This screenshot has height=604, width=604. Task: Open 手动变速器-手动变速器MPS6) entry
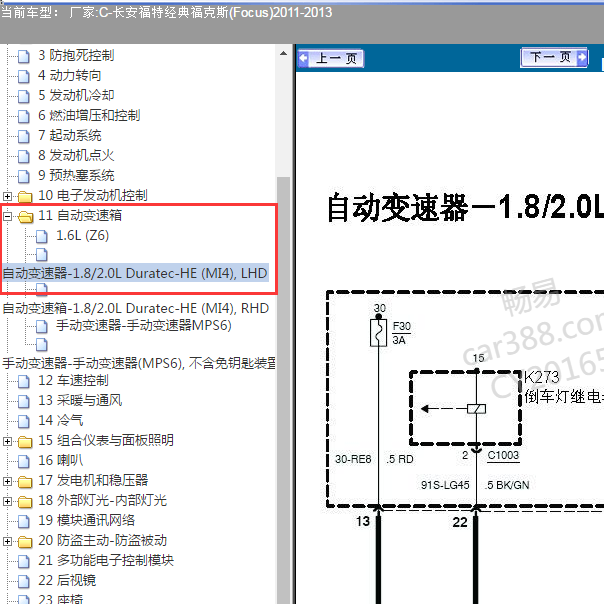(x=144, y=326)
